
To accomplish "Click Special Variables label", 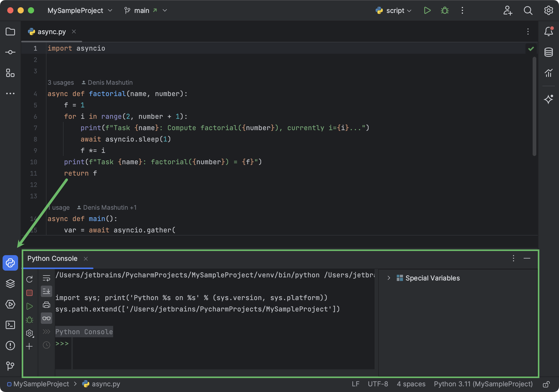I will (x=433, y=278).
